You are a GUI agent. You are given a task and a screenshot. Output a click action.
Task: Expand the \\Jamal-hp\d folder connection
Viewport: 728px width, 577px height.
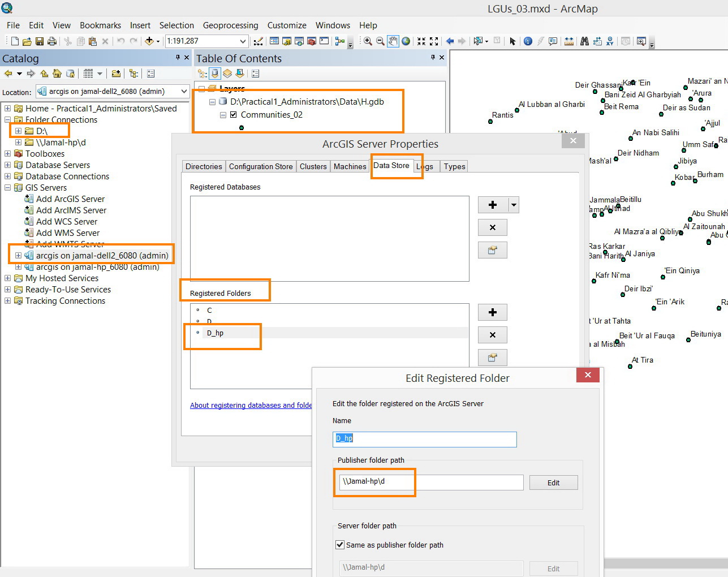point(18,142)
